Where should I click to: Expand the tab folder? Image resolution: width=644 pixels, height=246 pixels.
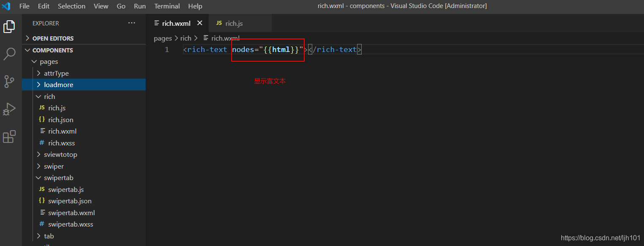pyautogui.click(x=84, y=236)
